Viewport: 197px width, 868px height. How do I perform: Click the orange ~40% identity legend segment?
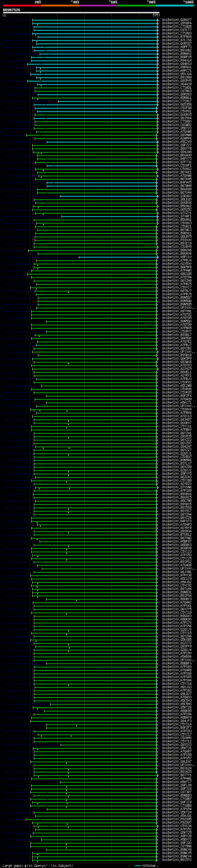[60, 6]
